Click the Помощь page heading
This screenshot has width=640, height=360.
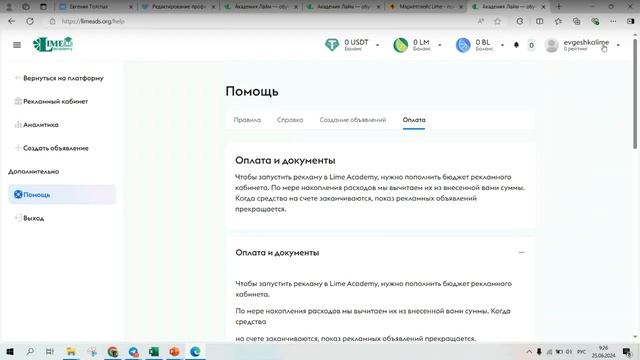coord(252,91)
